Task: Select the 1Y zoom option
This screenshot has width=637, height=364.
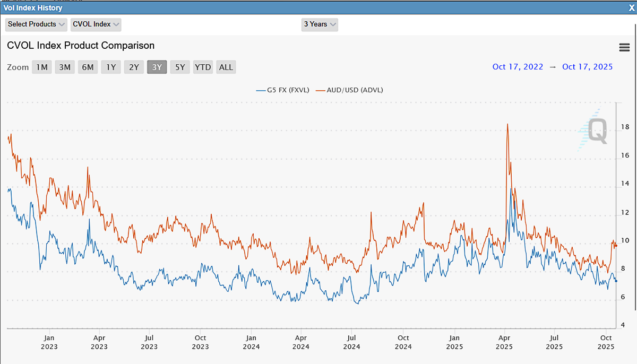Action: pos(110,67)
